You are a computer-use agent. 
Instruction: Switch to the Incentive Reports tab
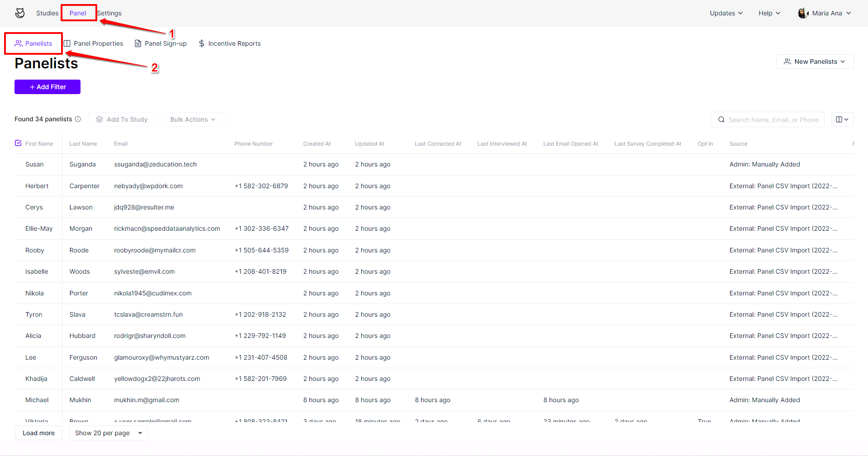coord(229,43)
